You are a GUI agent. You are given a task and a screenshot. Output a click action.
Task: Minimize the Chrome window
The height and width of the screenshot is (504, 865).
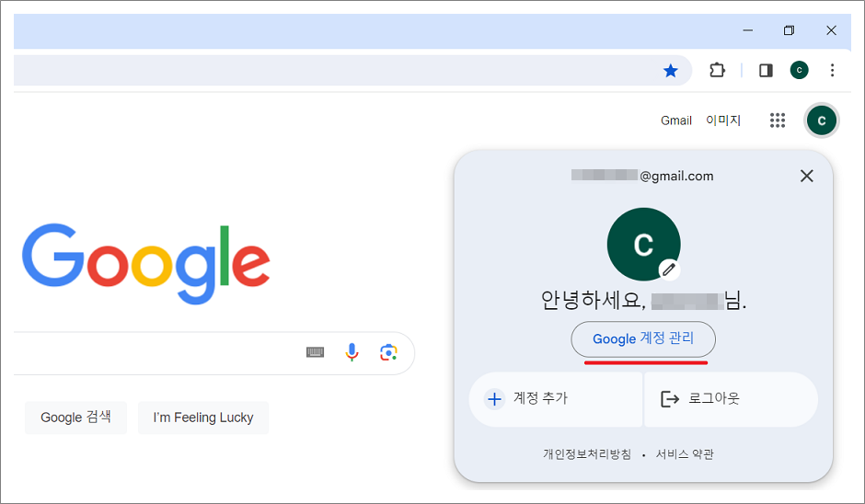[x=747, y=30]
